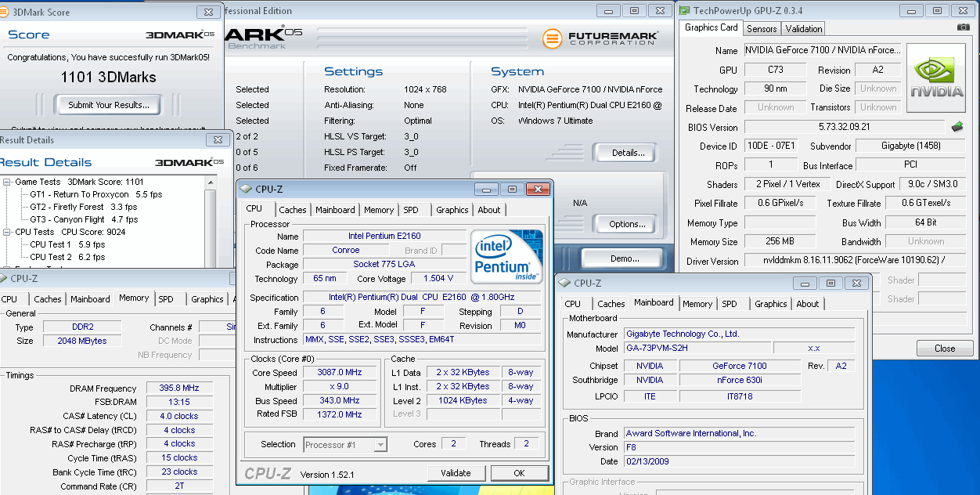Open SPD tab in CPU-Z memory window
The width and height of the screenshot is (980, 495).
pyautogui.click(x=166, y=299)
